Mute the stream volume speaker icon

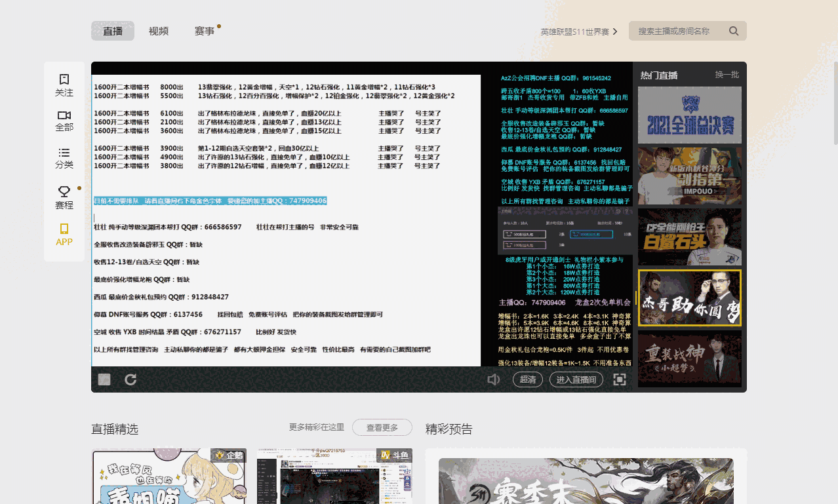tap(493, 379)
